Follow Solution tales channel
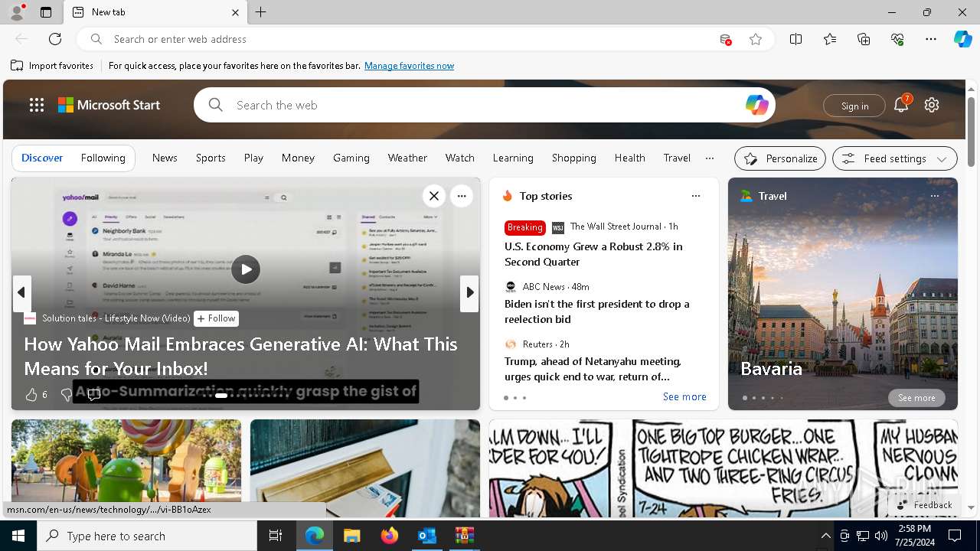 point(216,318)
